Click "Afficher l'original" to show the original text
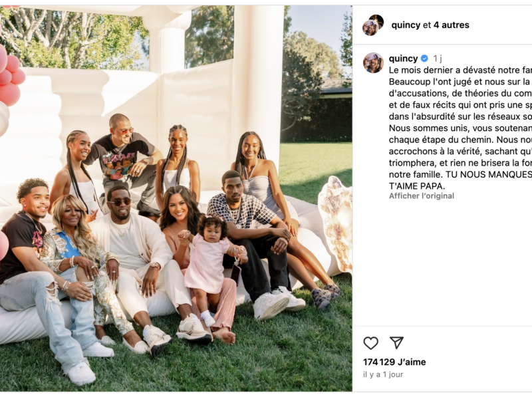This screenshot has width=532, height=399. [x=422, y=196]
